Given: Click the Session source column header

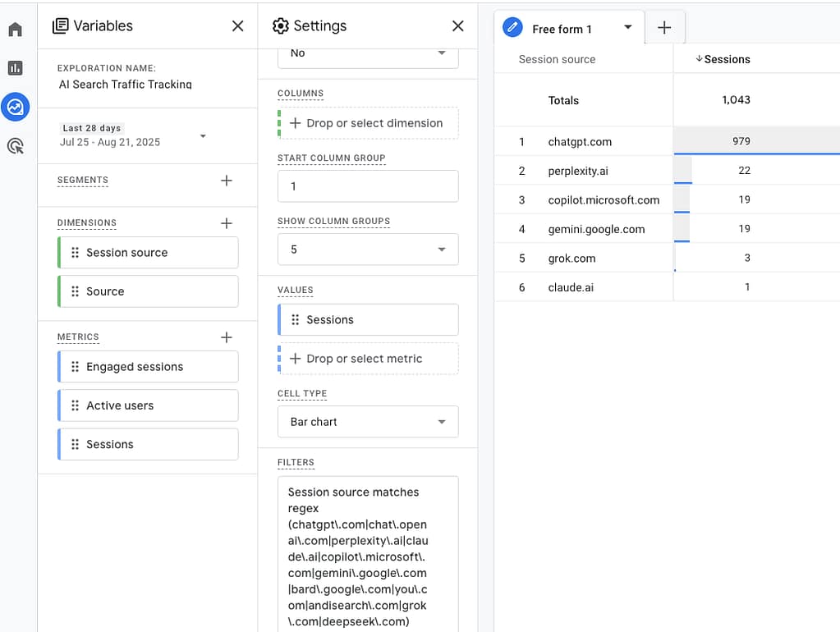Looking at the screenshot, I should (x=558, y=59).
